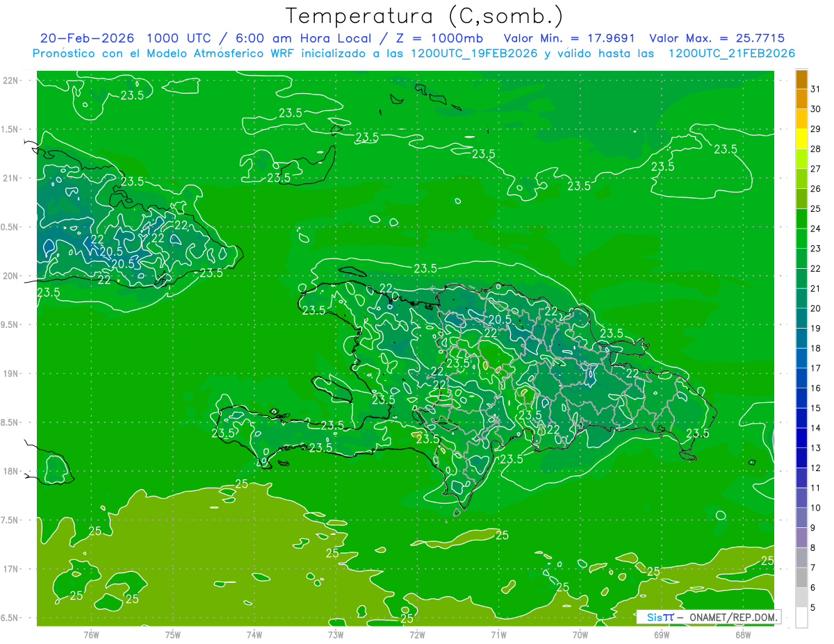
Task: Click the 18N latitude axis label
Action: pyautogui.click(x=12, y=471)
